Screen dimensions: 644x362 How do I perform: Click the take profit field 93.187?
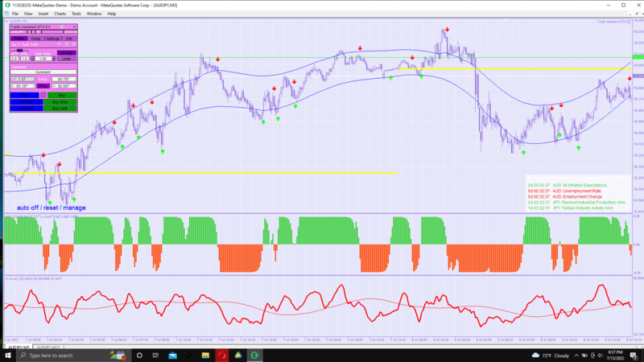(23, 86)
